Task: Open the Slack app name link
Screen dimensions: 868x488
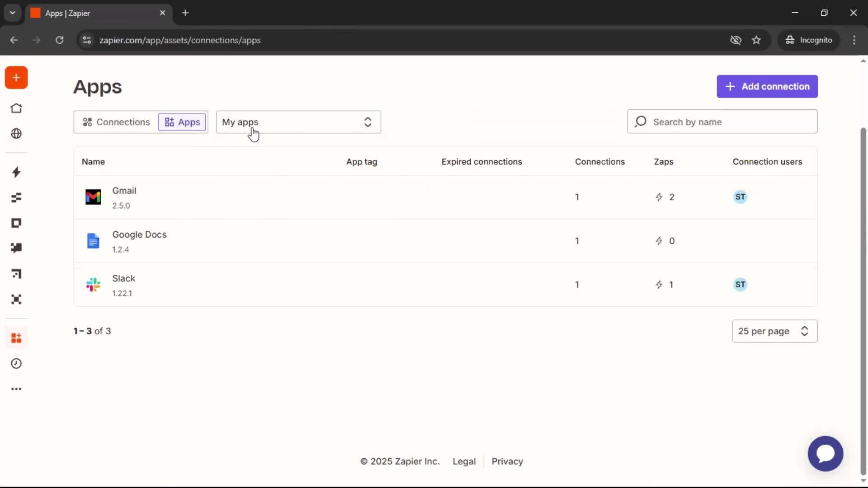Action: (x=123, y=278)
